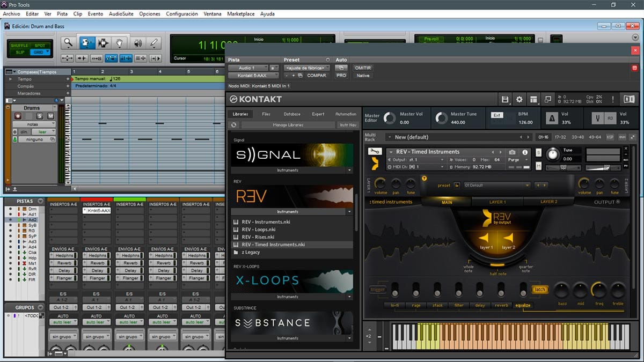
Task: Click the COMPAR. button
Action: 317,76
